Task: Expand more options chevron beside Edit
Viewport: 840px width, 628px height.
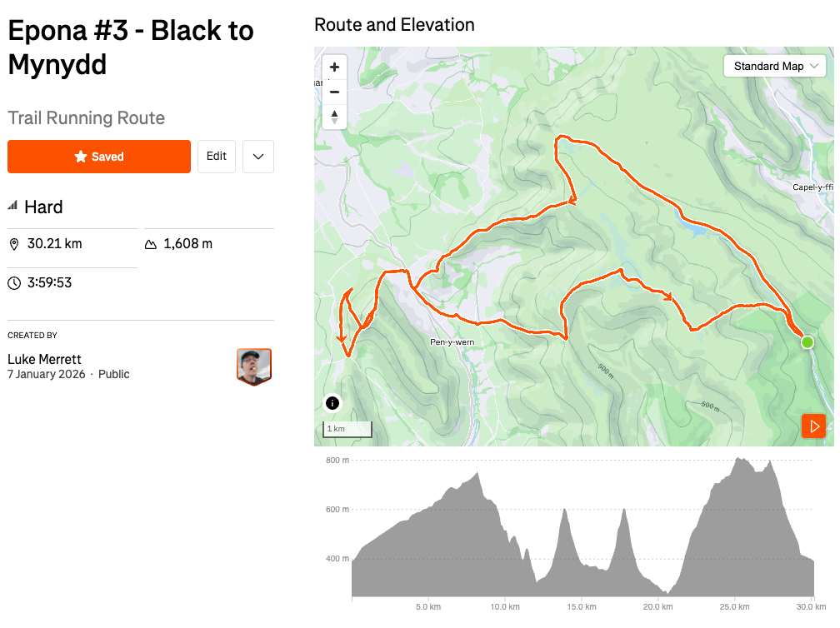Action: [x=258, y=157]
